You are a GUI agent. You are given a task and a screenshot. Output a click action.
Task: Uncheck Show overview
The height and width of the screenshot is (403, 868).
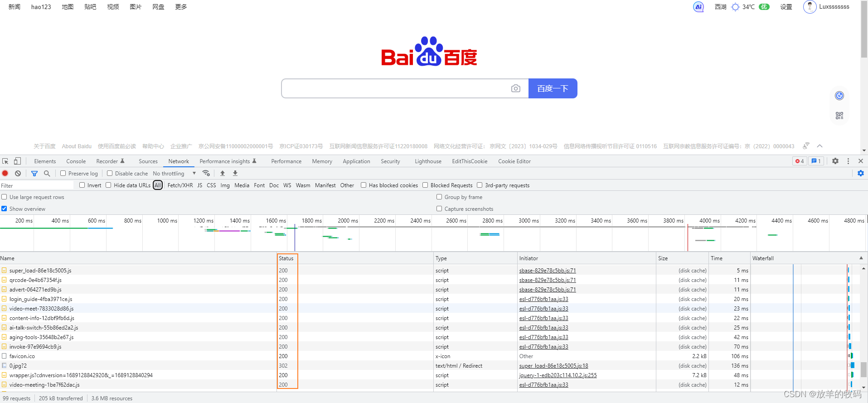click(x=4, y=209)
